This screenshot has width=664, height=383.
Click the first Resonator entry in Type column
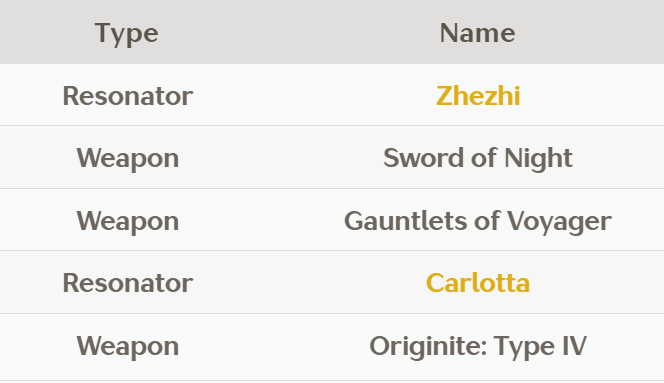(x=127, y=96)
